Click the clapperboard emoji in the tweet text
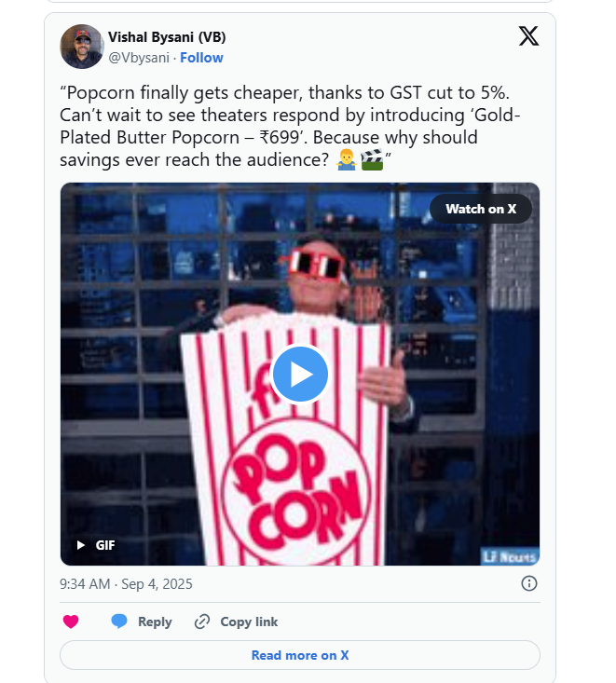616x683 pixels. point(372,160)
